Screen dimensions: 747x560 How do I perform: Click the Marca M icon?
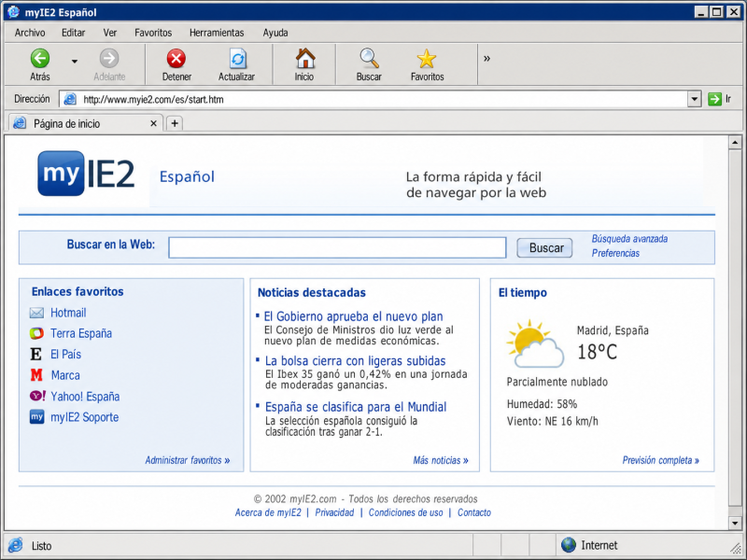point(36,375)
